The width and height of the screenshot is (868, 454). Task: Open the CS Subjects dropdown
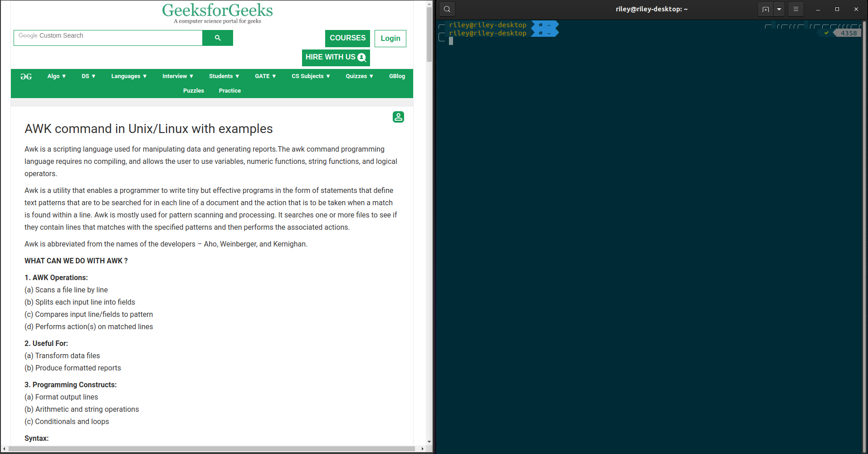pyautogui.click(x=310, y=76)
